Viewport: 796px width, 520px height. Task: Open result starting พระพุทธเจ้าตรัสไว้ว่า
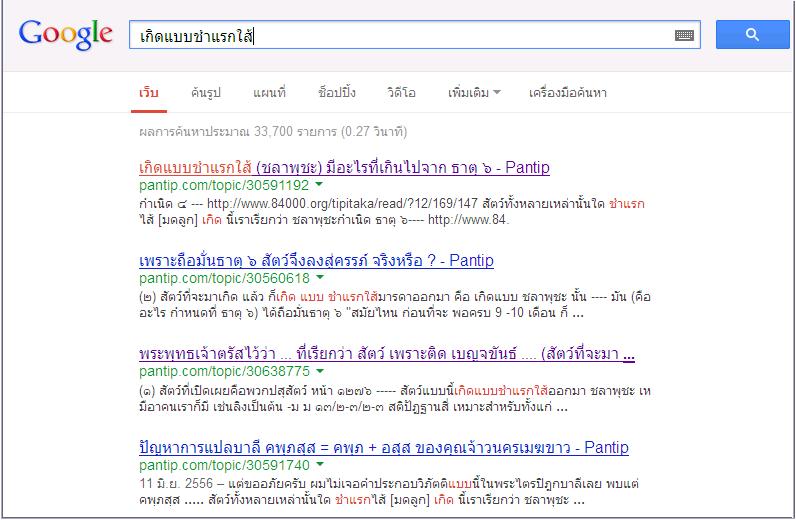[387, 353]
